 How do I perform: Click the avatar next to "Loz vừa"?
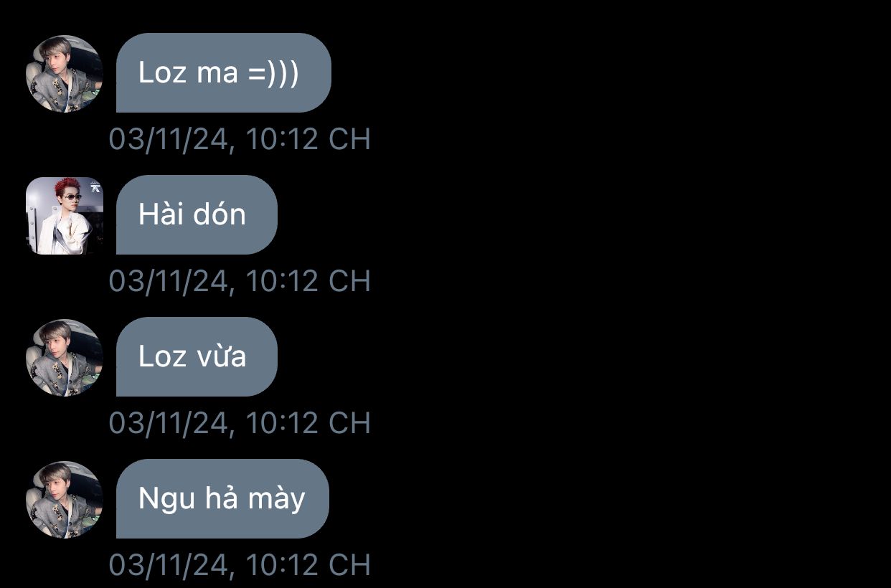[65, 357]
